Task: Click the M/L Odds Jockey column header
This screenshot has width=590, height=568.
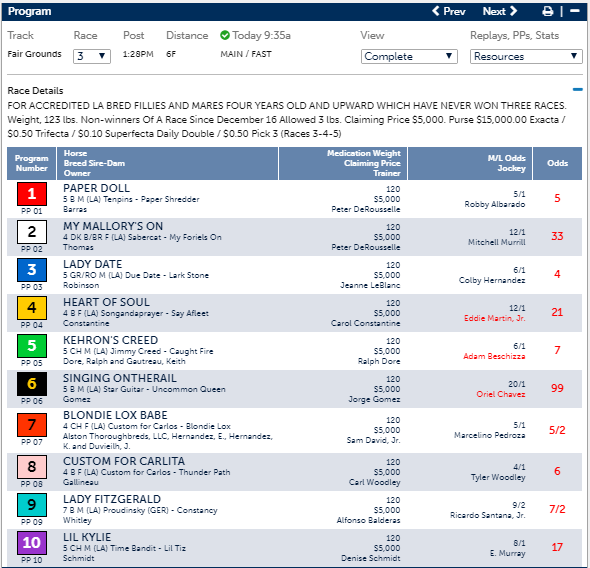Action: (x=470, y=163)
